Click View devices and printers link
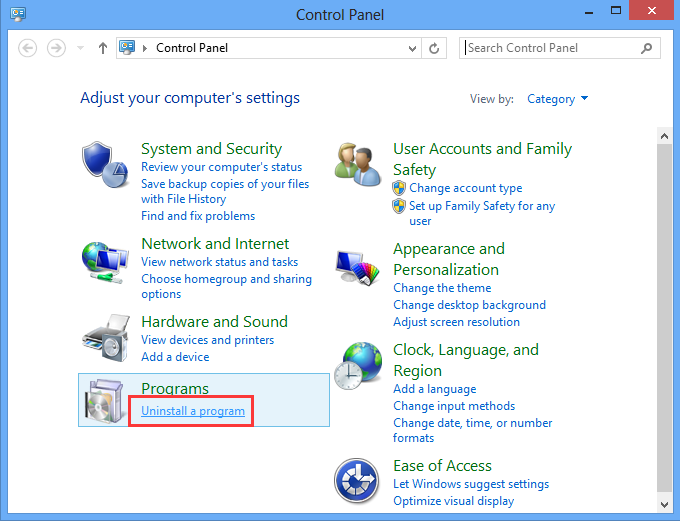The width and height of the screenshot is (680, 521). (x=208, y=340)
